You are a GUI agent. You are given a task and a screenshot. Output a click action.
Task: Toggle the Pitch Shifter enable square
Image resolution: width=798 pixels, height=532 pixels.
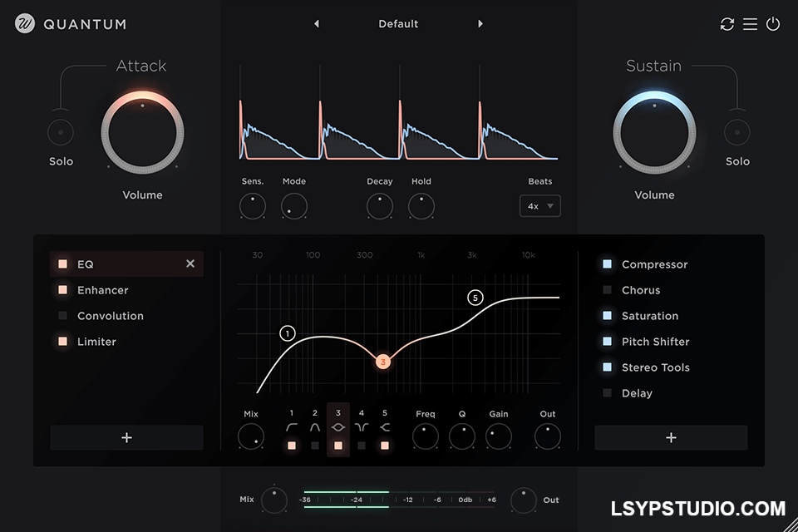click(x=607, y=341)
